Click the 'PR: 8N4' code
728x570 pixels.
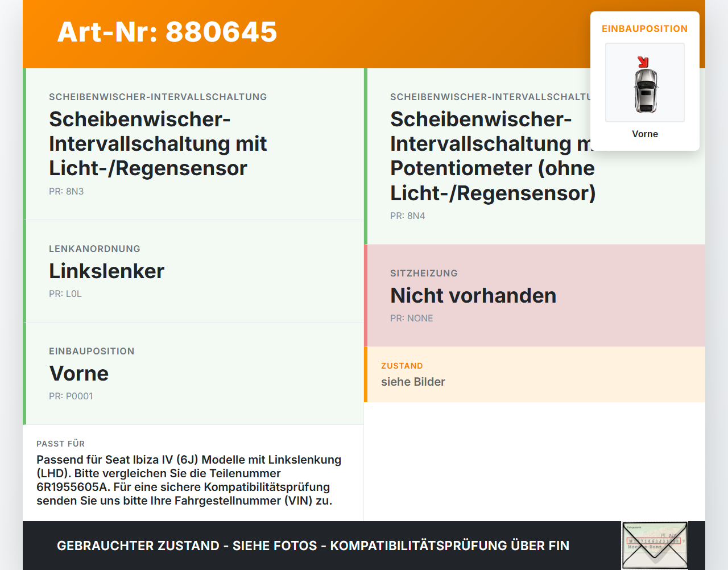(x=408, y=216)
